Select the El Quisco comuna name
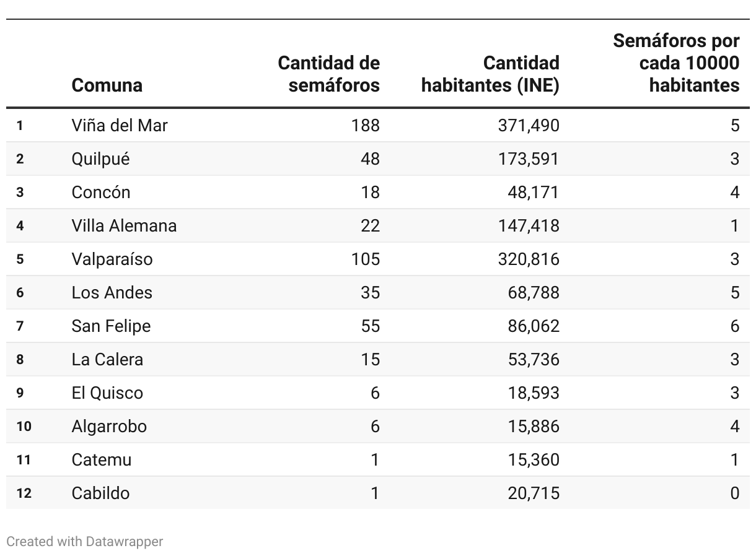This screenshot has height=556, width=756. [x=107, y=393]
